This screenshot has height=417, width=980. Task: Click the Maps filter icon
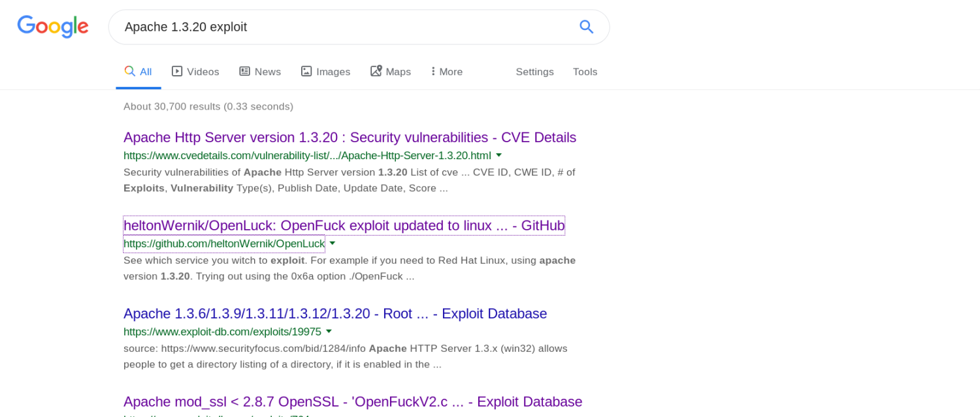click(375, 70)
